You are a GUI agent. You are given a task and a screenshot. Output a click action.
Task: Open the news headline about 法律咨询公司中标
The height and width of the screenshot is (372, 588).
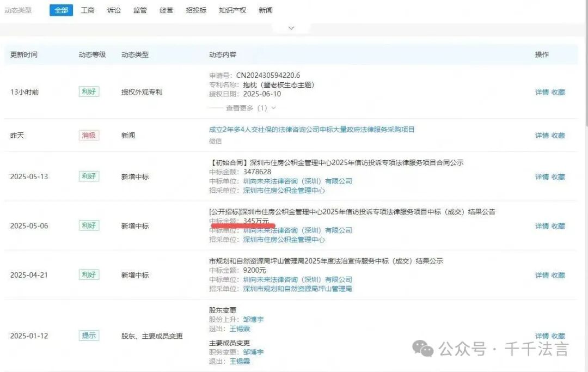pyautogui.click(x=311, y=130)
